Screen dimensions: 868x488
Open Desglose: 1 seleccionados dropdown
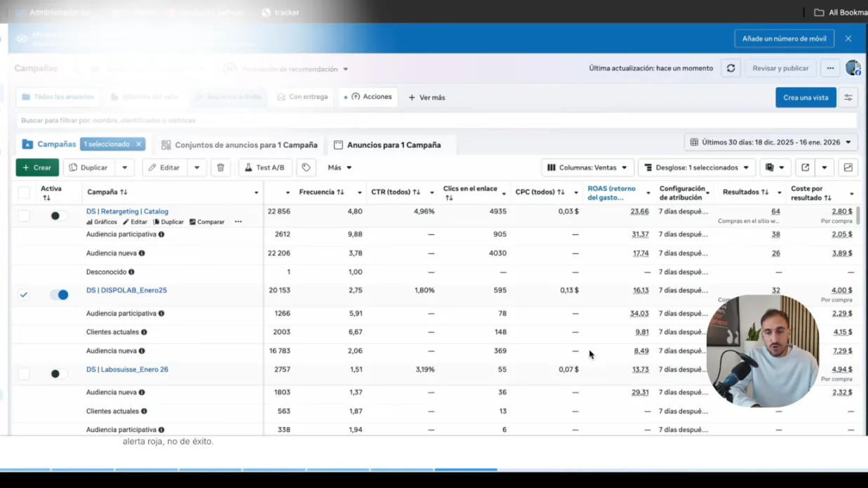tap(697, 168)
